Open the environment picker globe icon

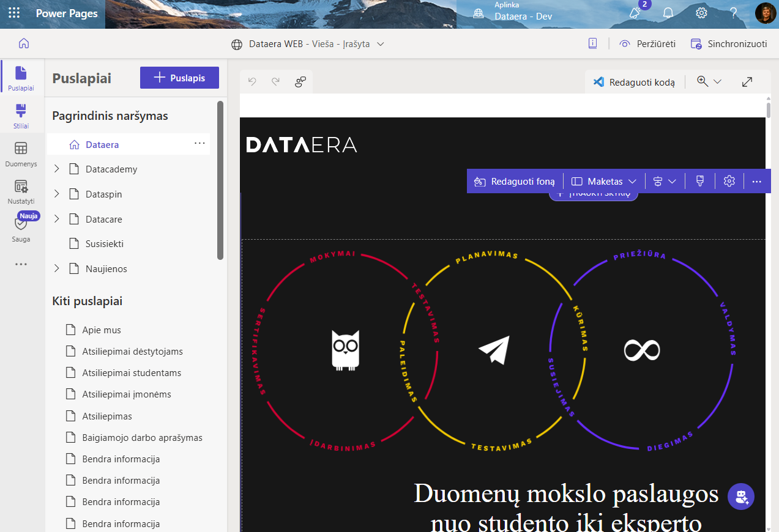(479, 13)
